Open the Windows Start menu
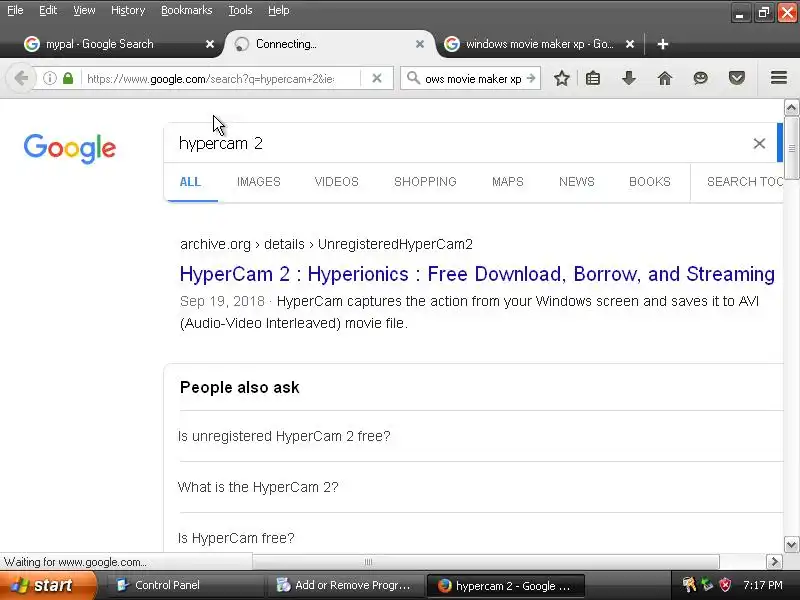This screenshot has width=800, height=600. [47, 585]
